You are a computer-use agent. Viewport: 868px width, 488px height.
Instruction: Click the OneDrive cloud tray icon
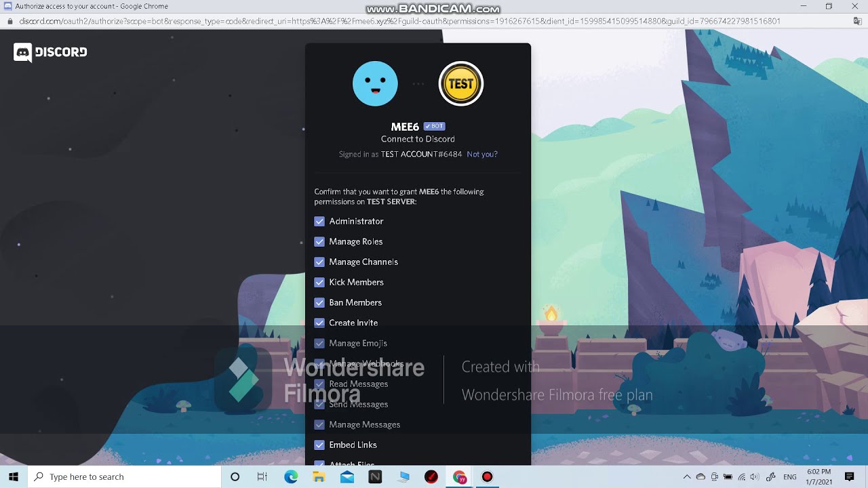pos(701,477)
